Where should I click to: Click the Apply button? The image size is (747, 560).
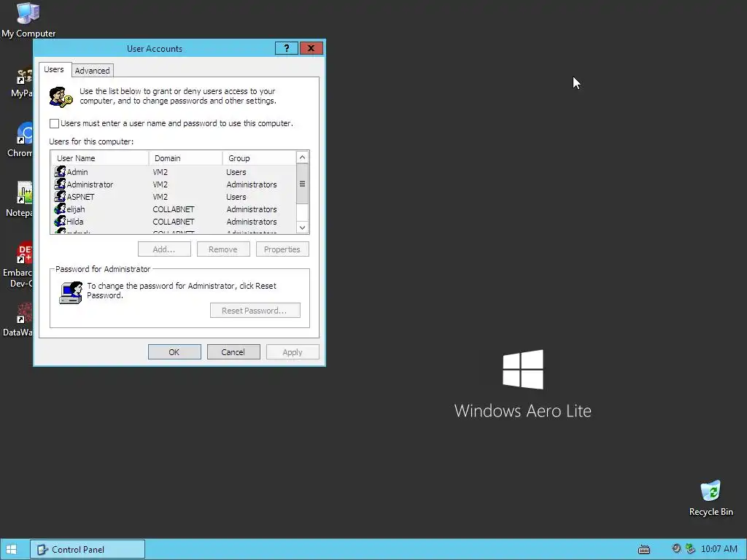point(293,352)
